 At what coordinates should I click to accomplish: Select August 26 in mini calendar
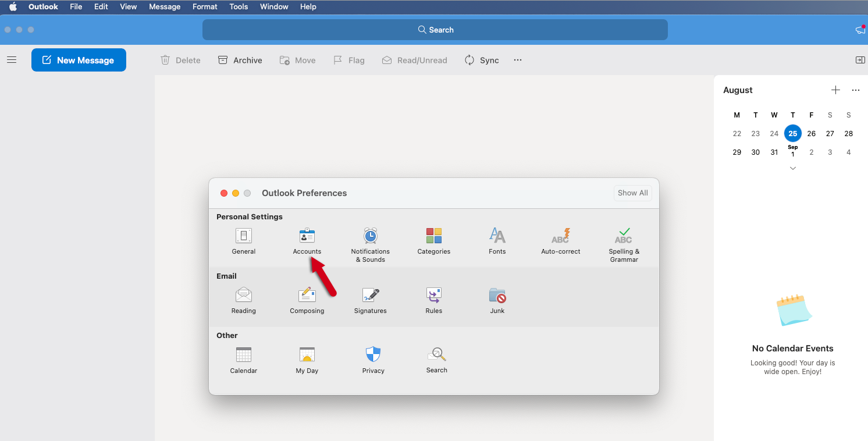(x=812, y=133)
